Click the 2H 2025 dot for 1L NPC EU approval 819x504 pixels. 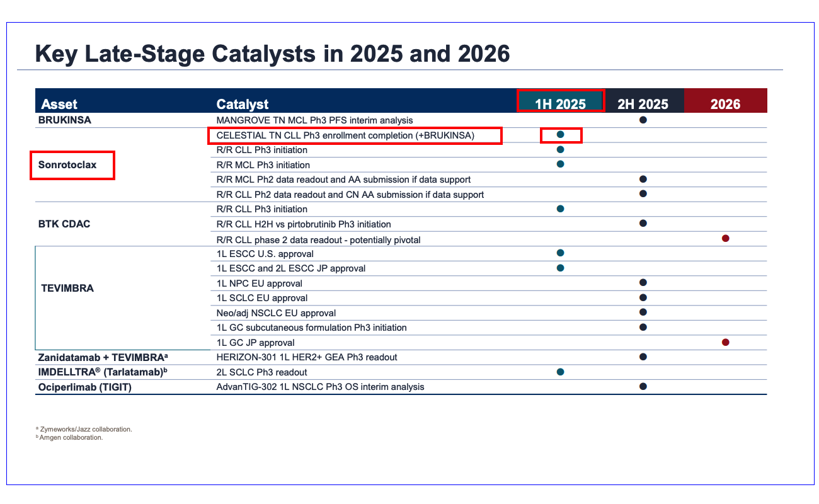tap(643, 283)
